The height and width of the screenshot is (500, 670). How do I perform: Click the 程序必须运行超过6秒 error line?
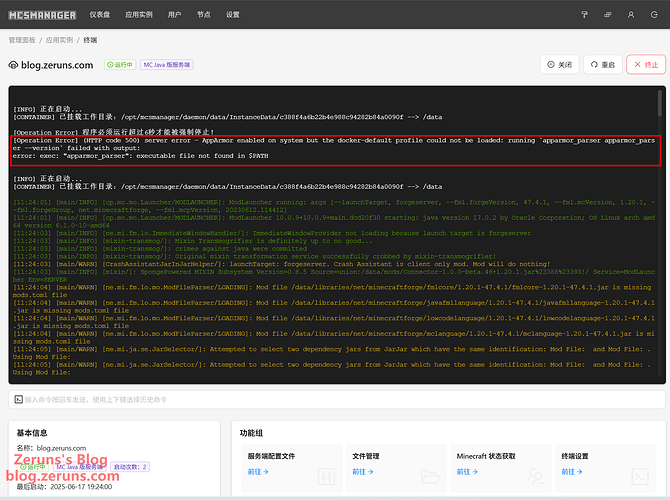(114, 132)
